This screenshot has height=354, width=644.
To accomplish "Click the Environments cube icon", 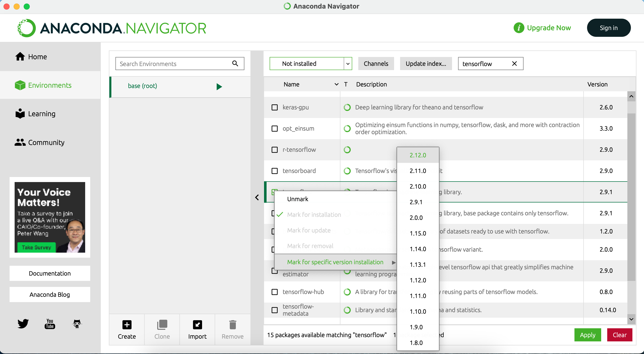I will click(x=20, y=85).
